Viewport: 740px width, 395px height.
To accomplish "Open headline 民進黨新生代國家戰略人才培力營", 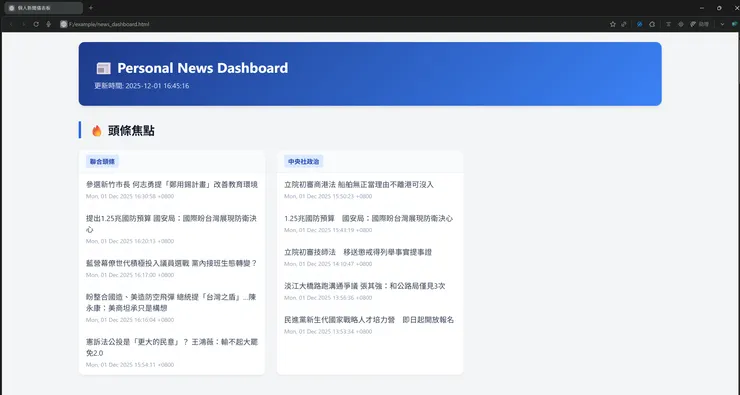I will tap(369, 319).
